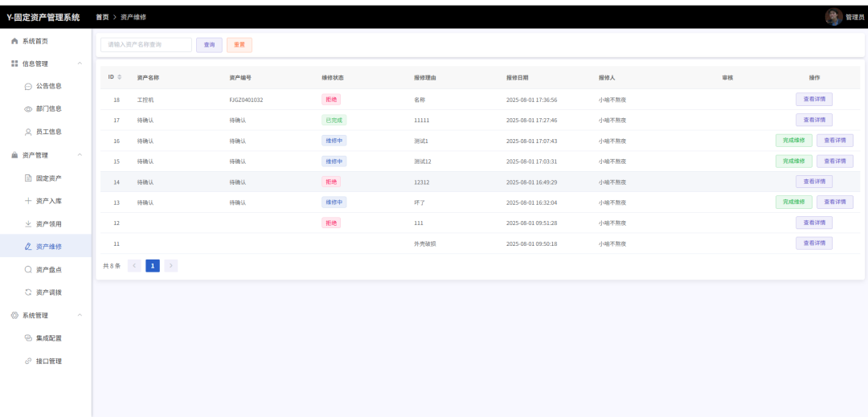View details of record ID 13
The height and width of the screenshot is (417, 868).
(835, 202)
